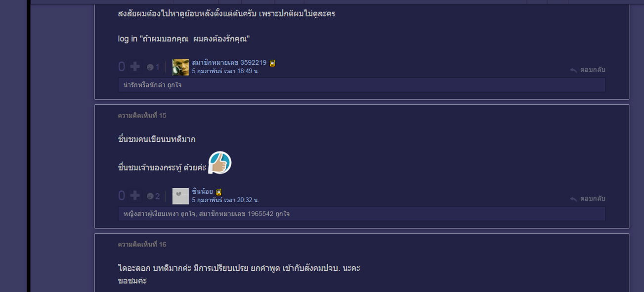The image size is (644, 292).
Task: Open emotion reactions on ชินน้อย's comment
Action: (153, 196)
